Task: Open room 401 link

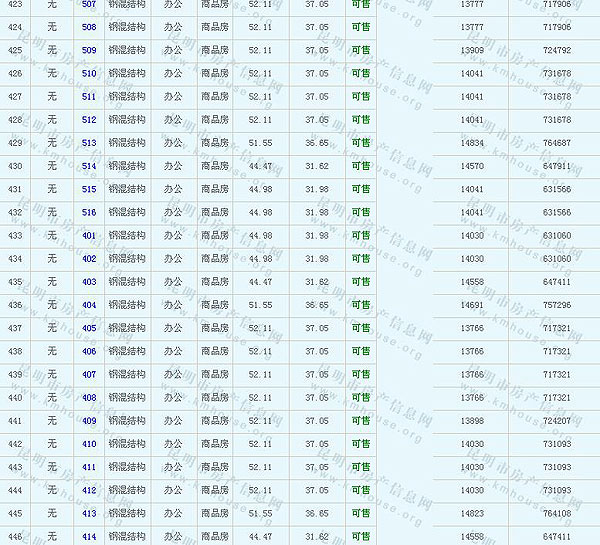Action: pos(89,236)
